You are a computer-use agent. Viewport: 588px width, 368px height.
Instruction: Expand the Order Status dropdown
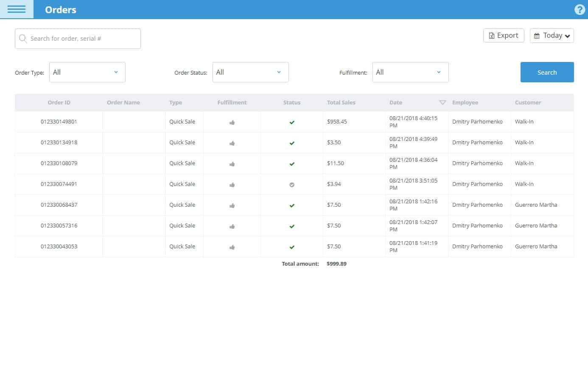[251, 72]
